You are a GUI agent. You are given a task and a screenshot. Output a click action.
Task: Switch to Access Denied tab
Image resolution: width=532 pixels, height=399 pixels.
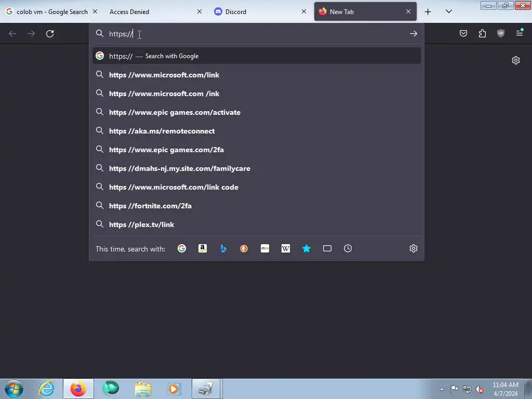pos(155,11)
